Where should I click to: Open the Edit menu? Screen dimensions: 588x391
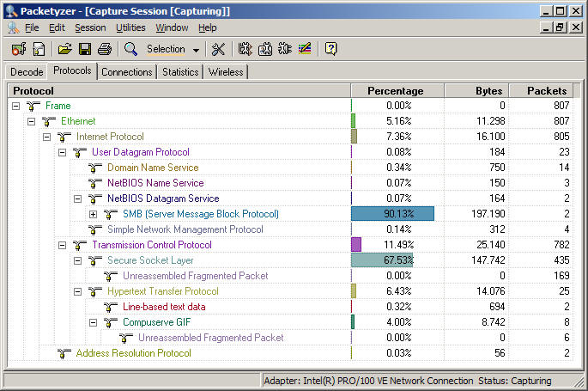(x=57, y=27)
